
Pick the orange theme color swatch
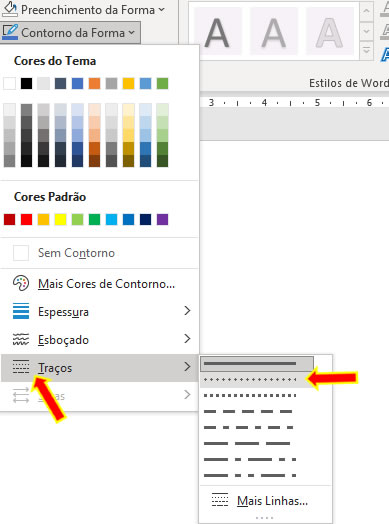coord(95,84)
